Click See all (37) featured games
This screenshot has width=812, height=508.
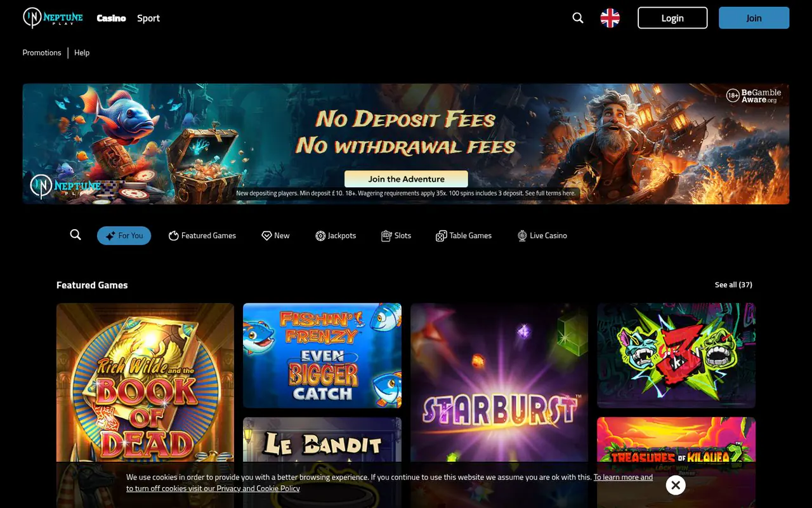[x=733, y=284]
